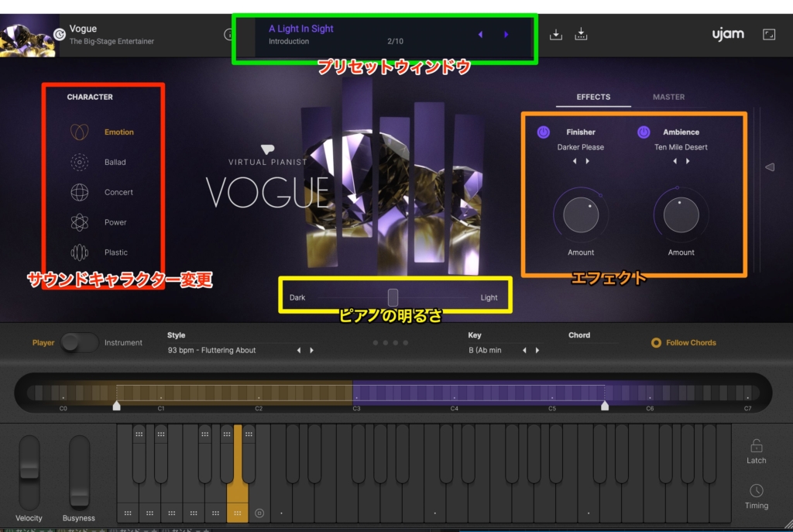
Task: Browse to the next Style using its arrow
Action: [x=312, y=350]
